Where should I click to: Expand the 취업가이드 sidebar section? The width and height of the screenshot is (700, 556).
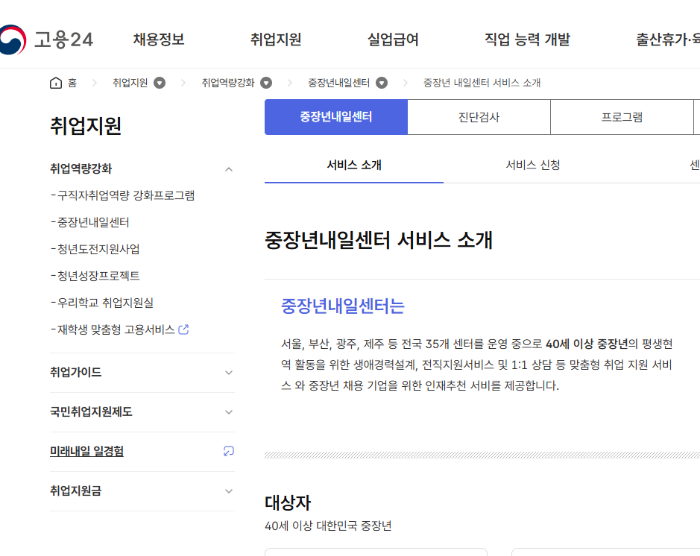point(229,372)
